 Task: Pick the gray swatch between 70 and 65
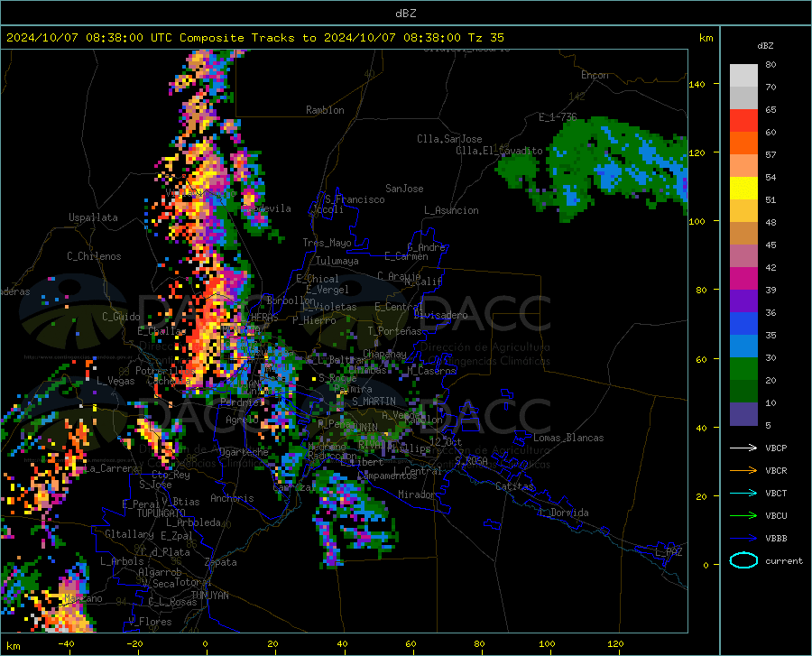tap(743, 97)
